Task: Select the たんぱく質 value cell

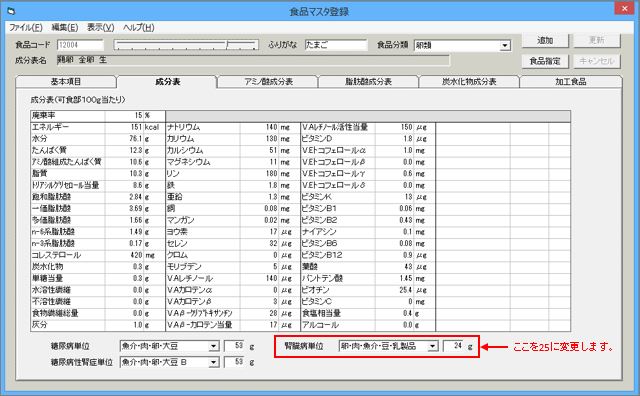Action: (124, 150)
